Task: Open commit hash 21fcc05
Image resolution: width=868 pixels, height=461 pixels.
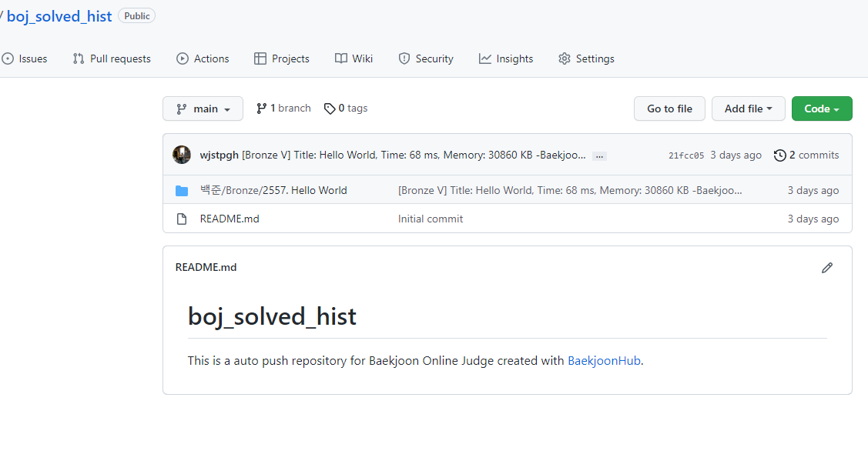Action: click(686, 155)
